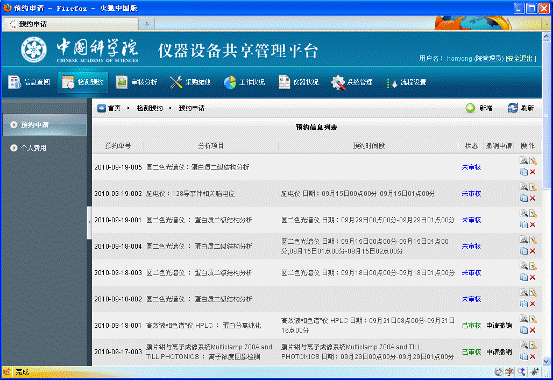The height and width of the screenshot is (380, 553).
Task: Click the Chinese Academy of Sciences logo
Action: pos(34,50)
